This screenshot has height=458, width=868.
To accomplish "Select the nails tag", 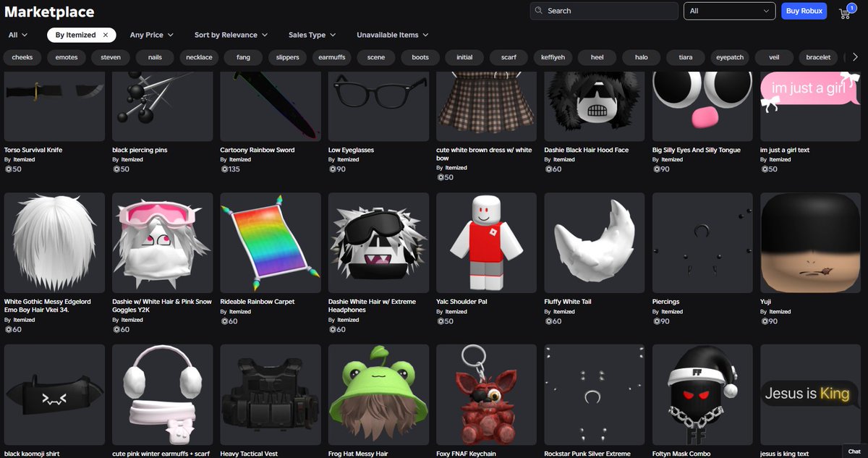I will [x=155, y=57].
